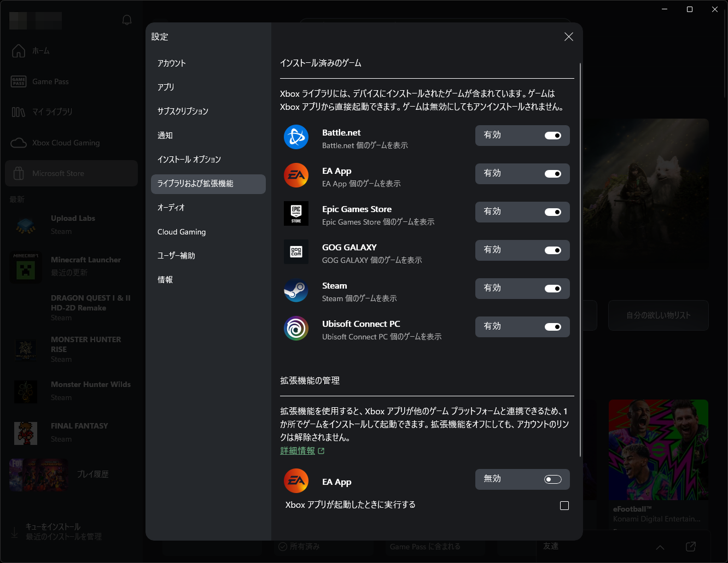Disable the Steam games toggle
The height and width of the screenshot is (563, 728).
(x=553, y=289)
